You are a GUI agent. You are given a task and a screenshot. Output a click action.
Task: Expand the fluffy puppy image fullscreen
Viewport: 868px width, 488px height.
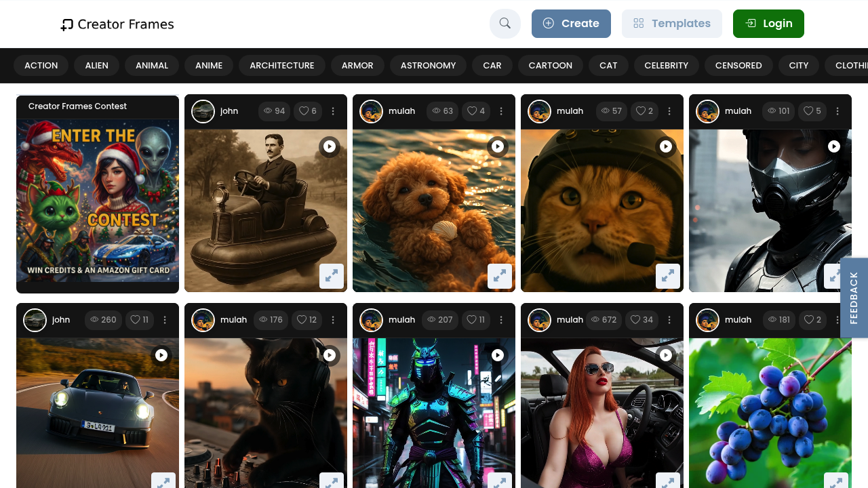click(x=500, y=276)
